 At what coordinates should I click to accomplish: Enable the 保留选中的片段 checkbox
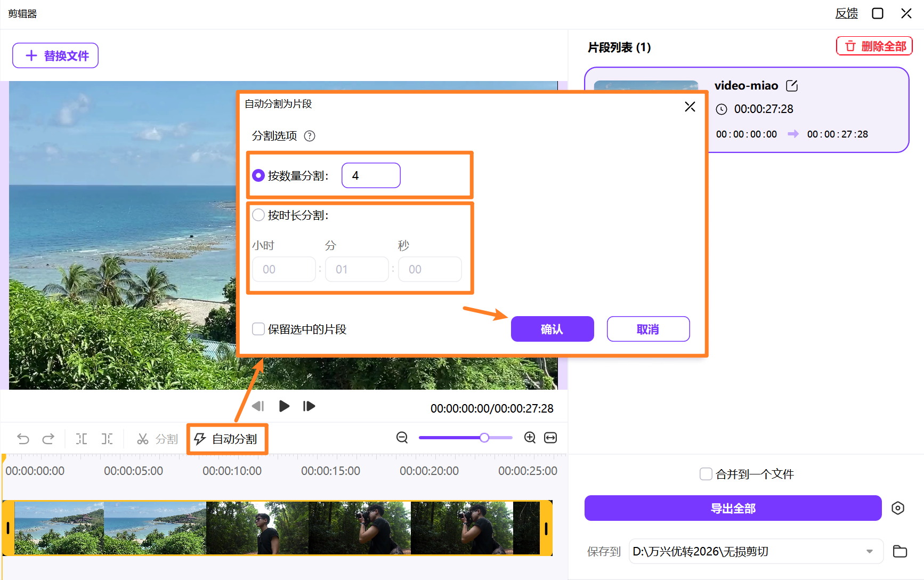(258, 329)
